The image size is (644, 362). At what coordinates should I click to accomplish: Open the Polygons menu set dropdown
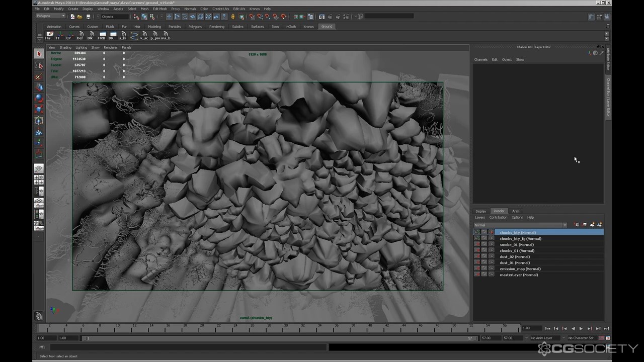pyautogui.click(x=50, y=16)
